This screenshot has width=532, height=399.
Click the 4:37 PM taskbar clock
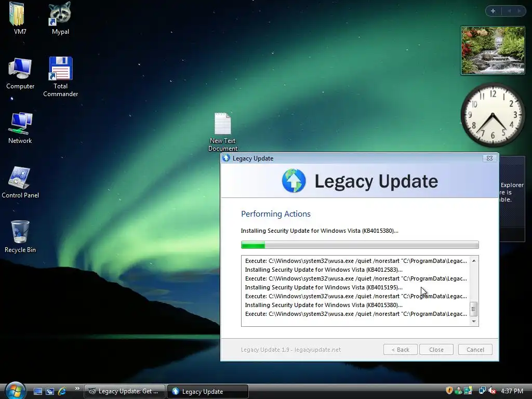click(x=512, y=391)
